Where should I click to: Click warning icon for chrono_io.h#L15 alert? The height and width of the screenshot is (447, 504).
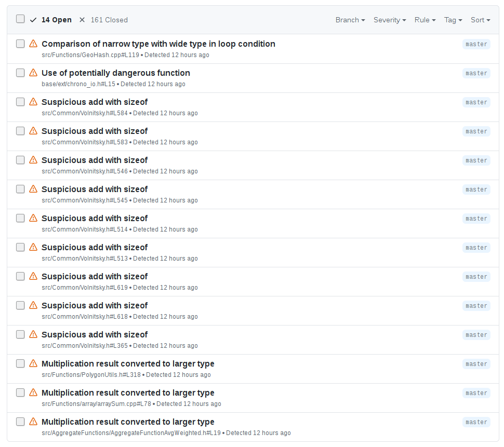pyautogui.click(x=33, y=73)
